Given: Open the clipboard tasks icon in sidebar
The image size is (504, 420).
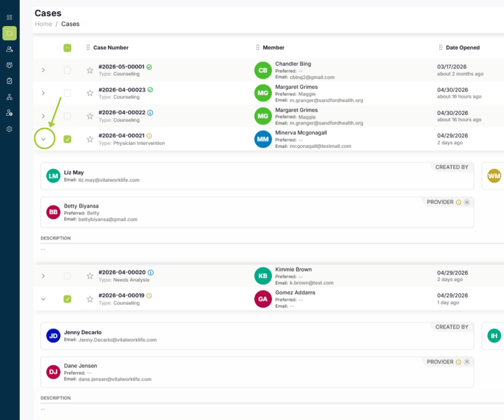Looking at the screenshot, I should point(10,81).
